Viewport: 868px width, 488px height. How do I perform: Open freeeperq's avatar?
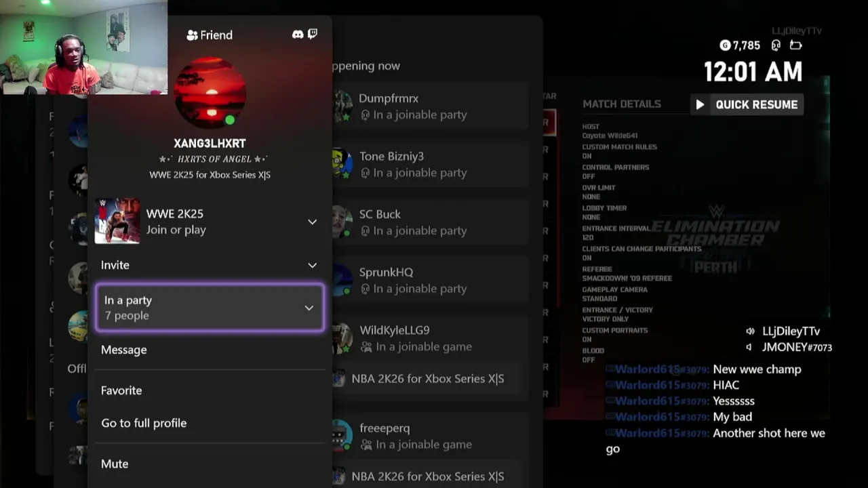[342, 436]
